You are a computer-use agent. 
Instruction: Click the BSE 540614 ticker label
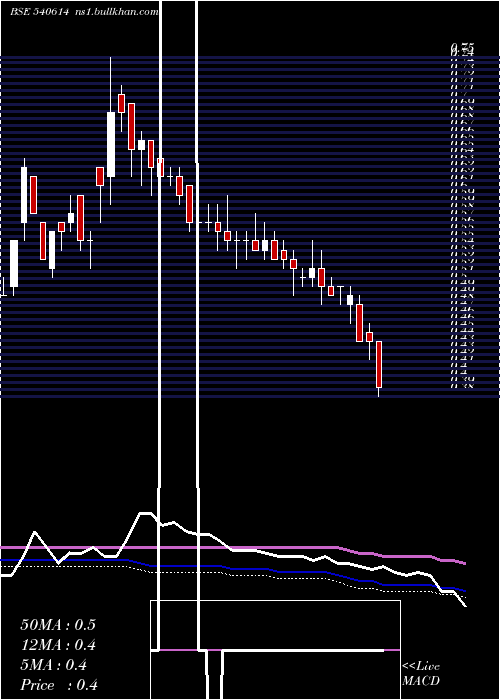point(39,12)
